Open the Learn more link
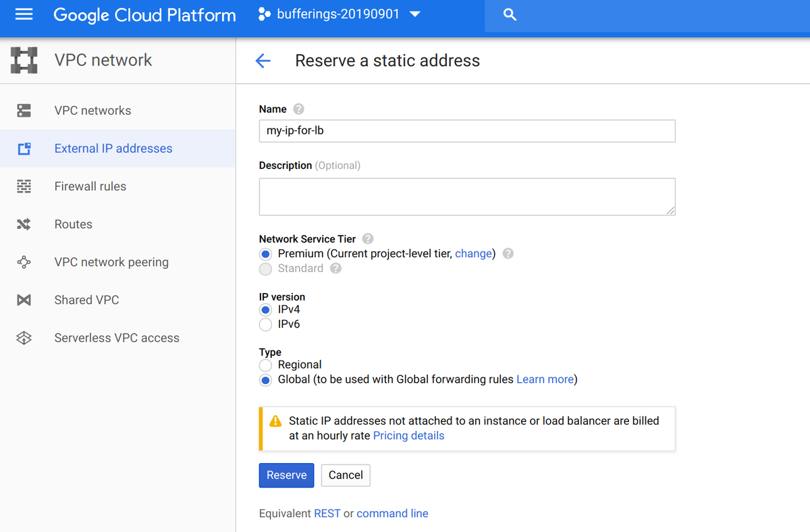The image size is (810, 532). [x=545, y=379]
